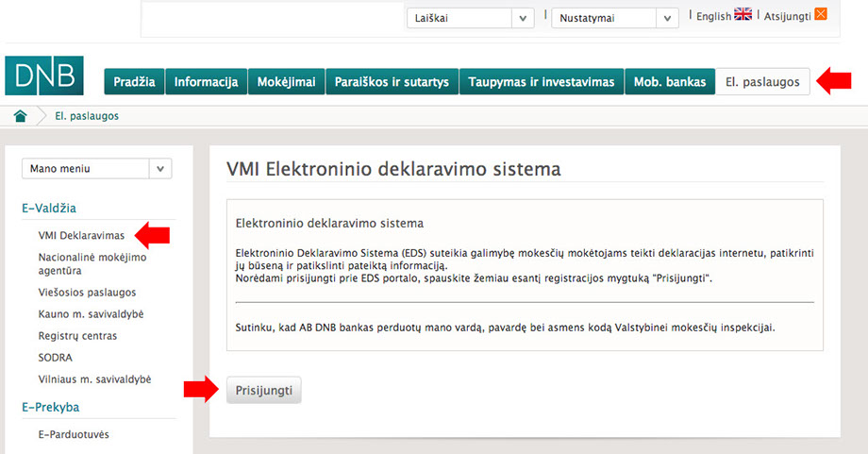The width and height of the screenshot is (868, 454).
Task: Expand the Mano meniu dropdown
Action: [x=97, y=168]
